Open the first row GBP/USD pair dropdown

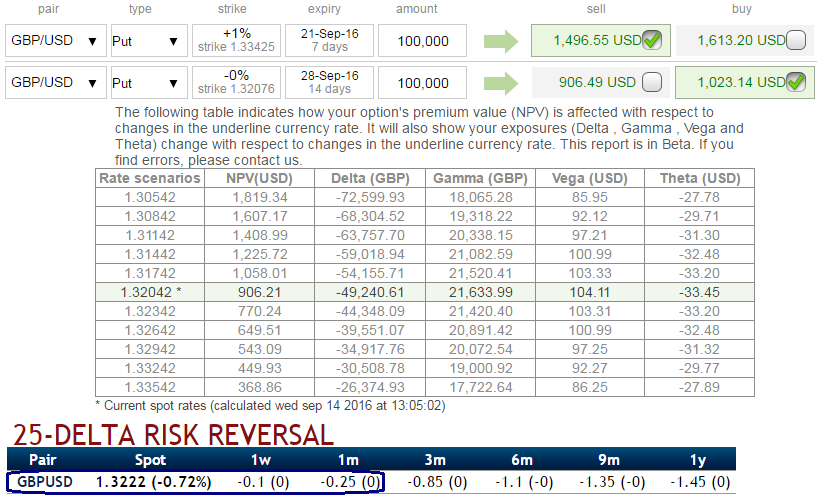pos(56,41)
